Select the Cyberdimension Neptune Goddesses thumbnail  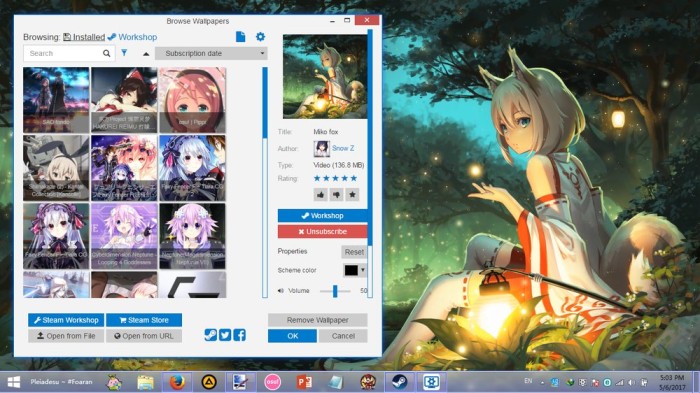[x=124, y=236]
